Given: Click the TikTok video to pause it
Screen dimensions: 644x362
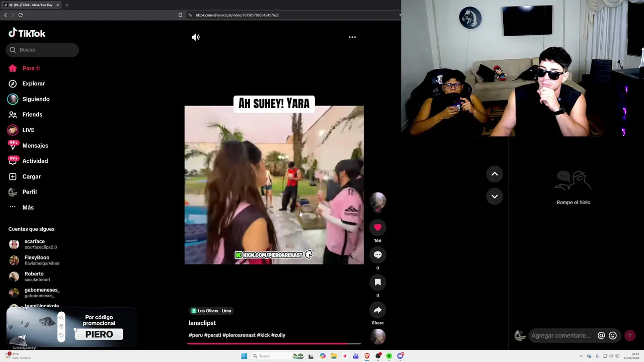Looking at the screenshot, I should coord(274,185).
